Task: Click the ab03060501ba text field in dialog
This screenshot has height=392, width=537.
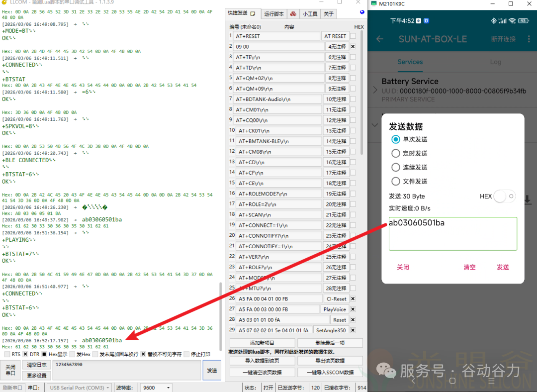Action: [452, 233]
